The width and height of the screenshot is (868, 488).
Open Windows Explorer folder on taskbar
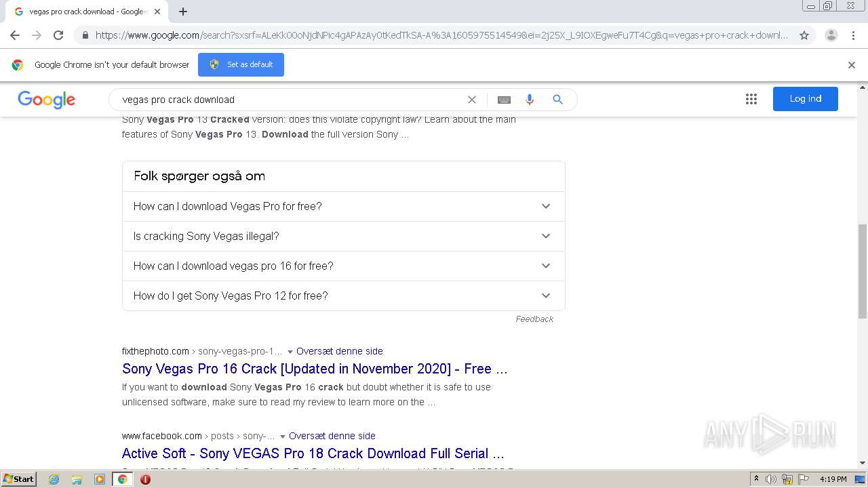(x=77, y=479)
